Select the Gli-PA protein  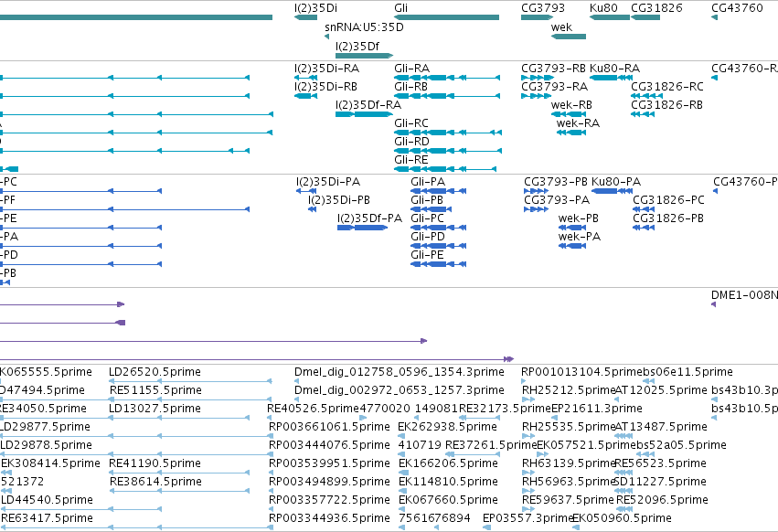(x=438, y=191)
